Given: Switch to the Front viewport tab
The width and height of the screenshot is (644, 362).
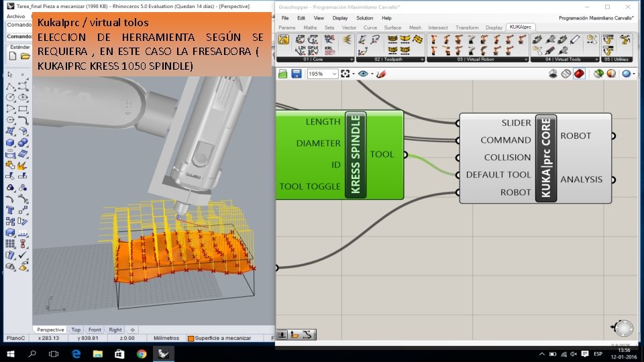Looking at the screenshot, I should (95, 330).
